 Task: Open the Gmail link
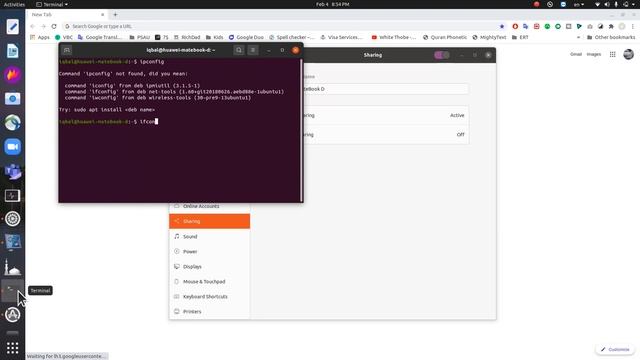576,54
